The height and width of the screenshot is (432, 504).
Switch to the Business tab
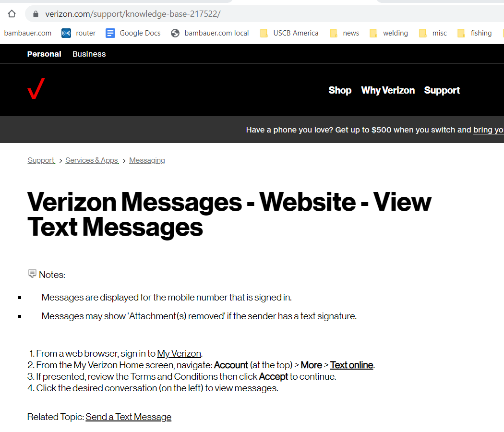89,54
